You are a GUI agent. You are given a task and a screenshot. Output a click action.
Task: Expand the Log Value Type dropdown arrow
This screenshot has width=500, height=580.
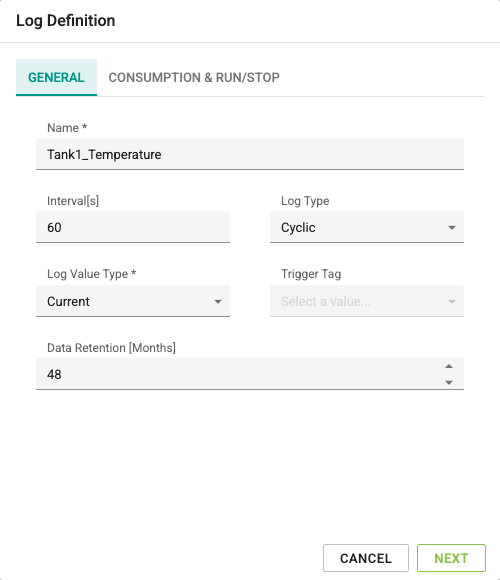(x=218, y=301)
